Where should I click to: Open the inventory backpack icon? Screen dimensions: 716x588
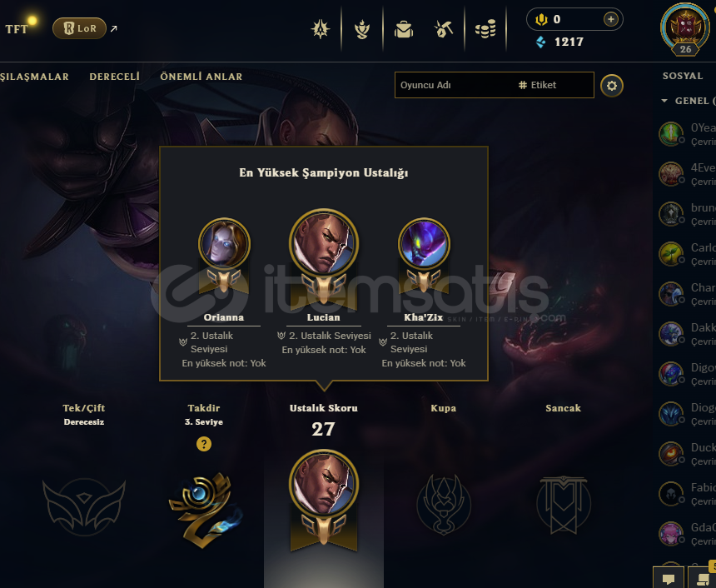(404, 30)
